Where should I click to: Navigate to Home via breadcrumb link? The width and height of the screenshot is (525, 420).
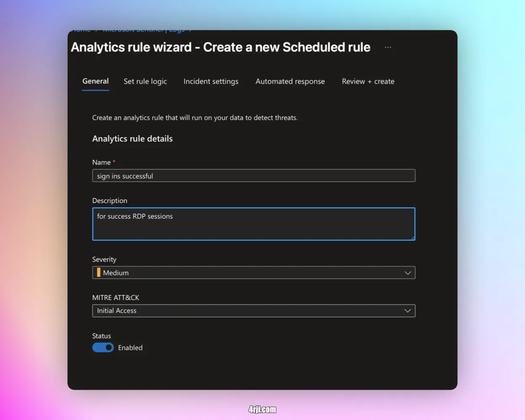[81, 29]
